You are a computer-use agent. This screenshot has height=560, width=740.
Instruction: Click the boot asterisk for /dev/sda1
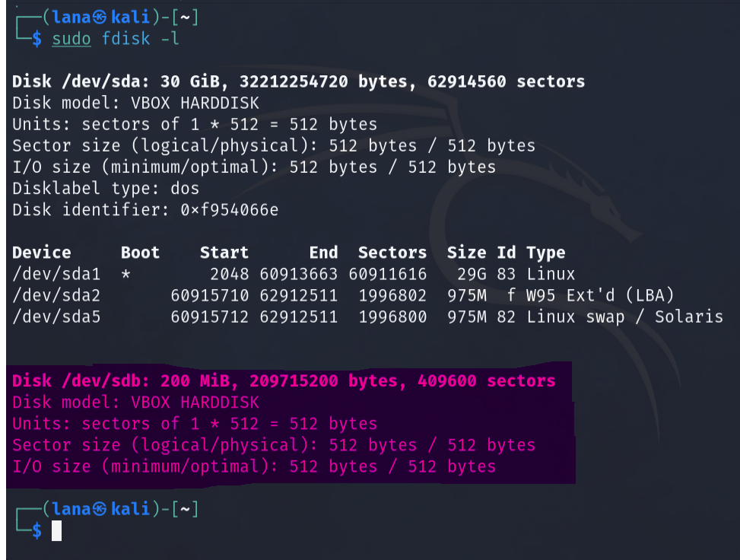125,275
